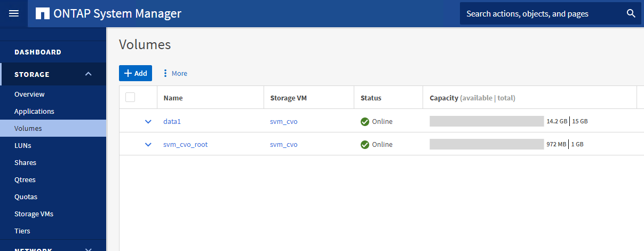
Task: Click the Online text for svm_cvo_root
Action: point(382,145)
